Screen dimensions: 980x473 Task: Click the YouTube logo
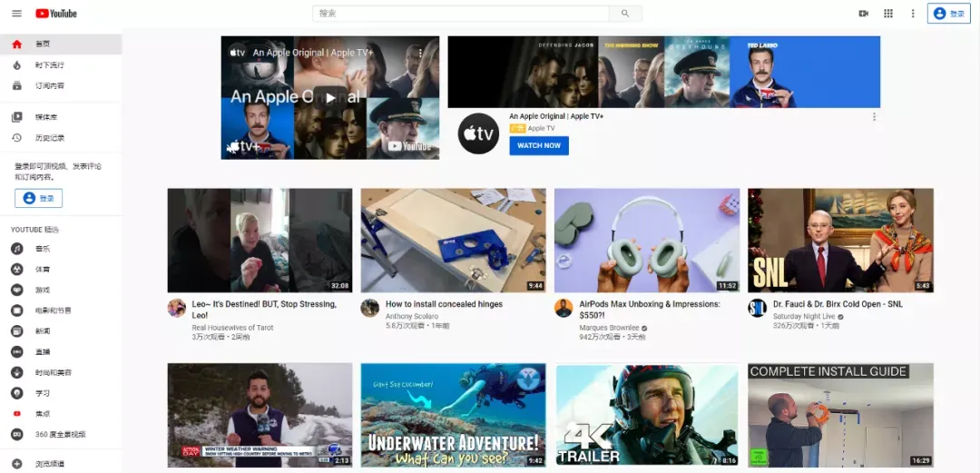pyautogui.click(x=56, y=13)
